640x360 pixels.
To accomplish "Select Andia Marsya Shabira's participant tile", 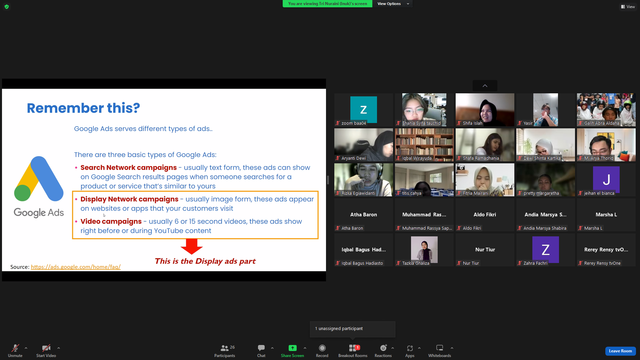I will (x=545, y=215).
